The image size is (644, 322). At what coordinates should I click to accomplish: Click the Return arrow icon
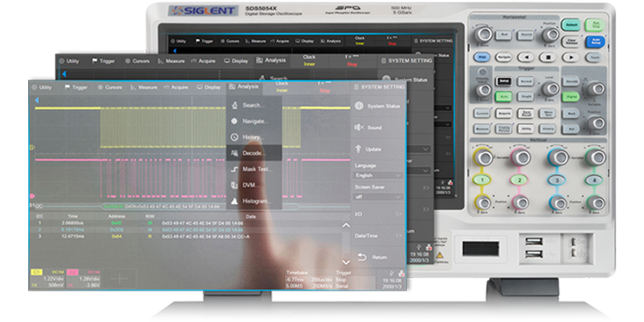tap(362, 257)
